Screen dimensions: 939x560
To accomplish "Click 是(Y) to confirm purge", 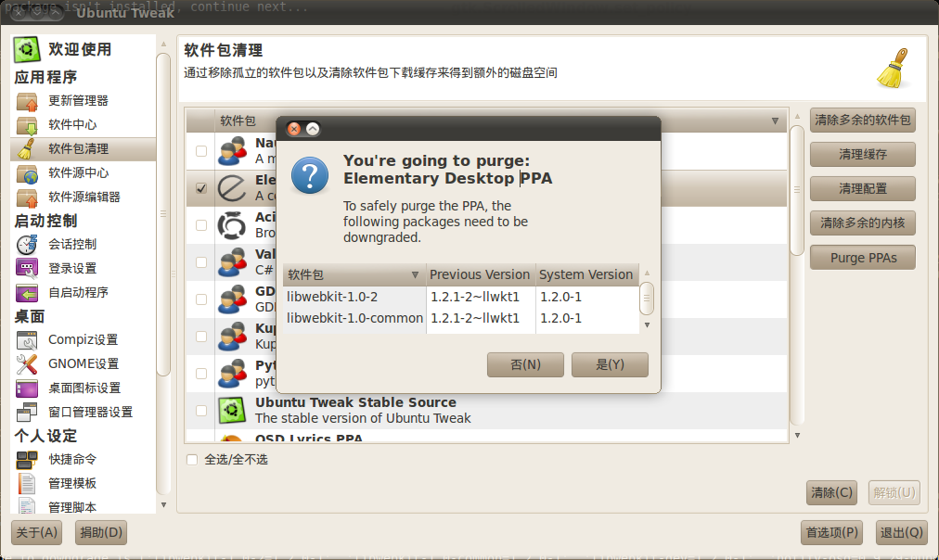I will pos(610,364).
